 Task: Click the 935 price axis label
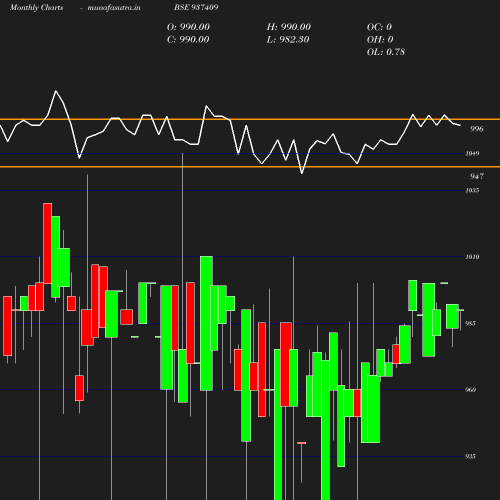point(470,456)
